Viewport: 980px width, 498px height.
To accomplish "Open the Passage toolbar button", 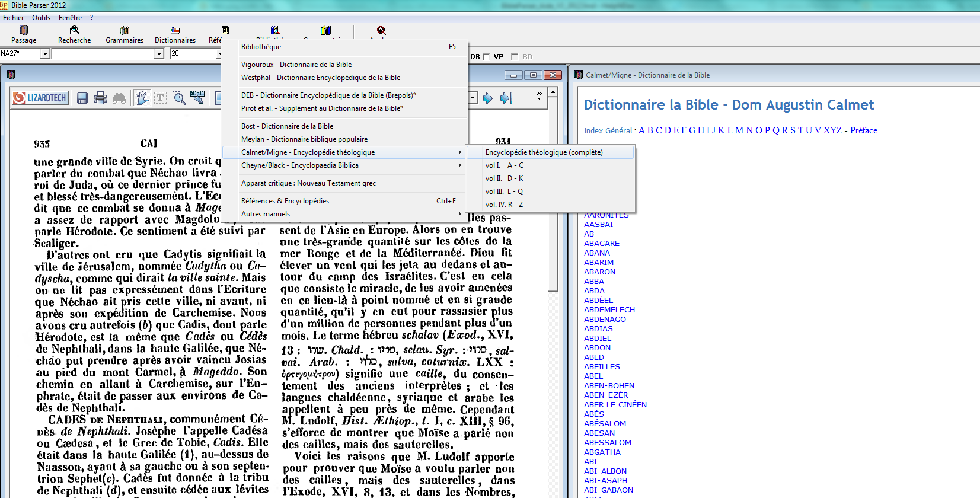I will tap(24, 34).
